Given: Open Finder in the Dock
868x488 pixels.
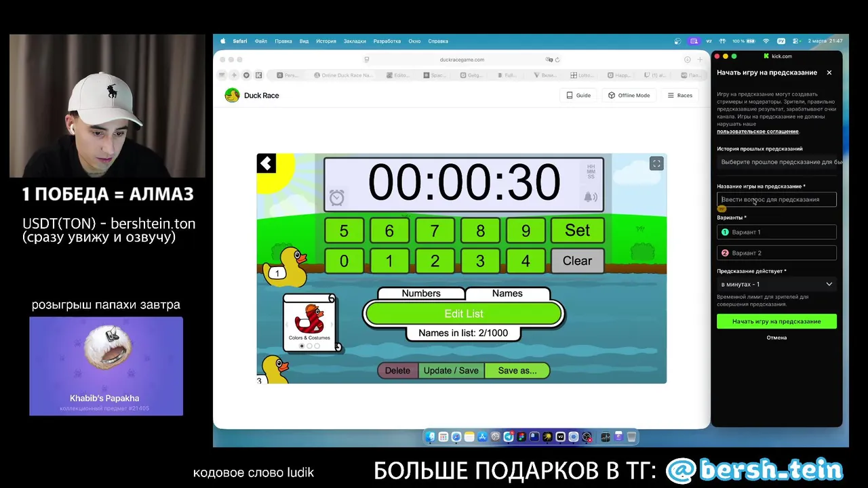Looking at the screenshot, I should coord(430,436).
